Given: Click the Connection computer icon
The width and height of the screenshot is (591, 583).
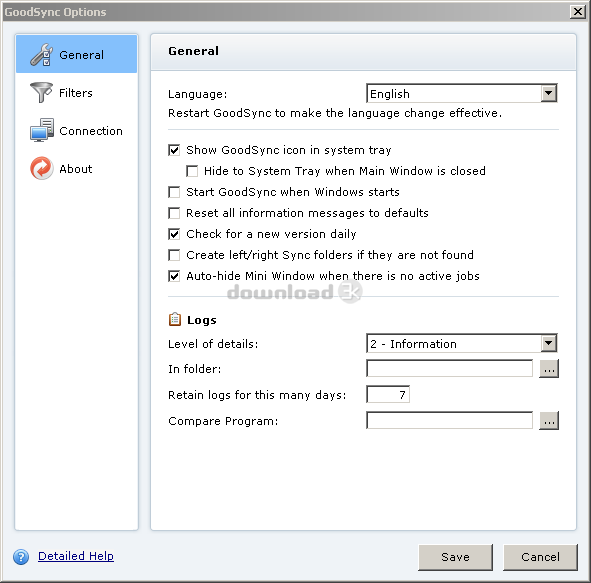Looking at the screenshot, I should (x=41, y=130).
